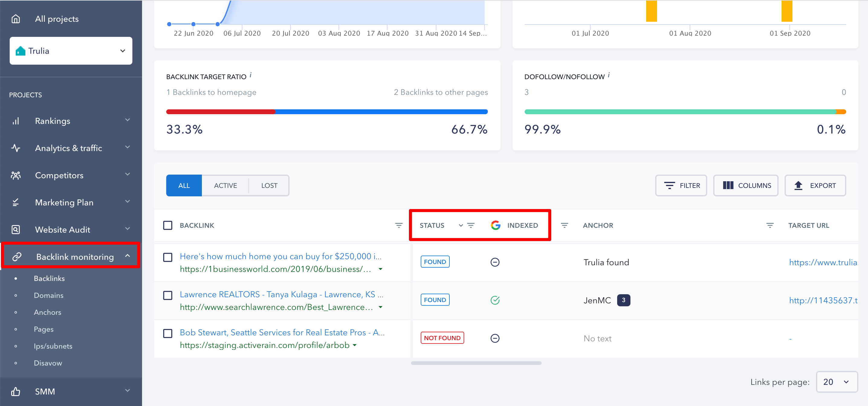868x406 pixels.
Task: Expand 1businessworld URL dropdown arrow
Action: [381, 269]
